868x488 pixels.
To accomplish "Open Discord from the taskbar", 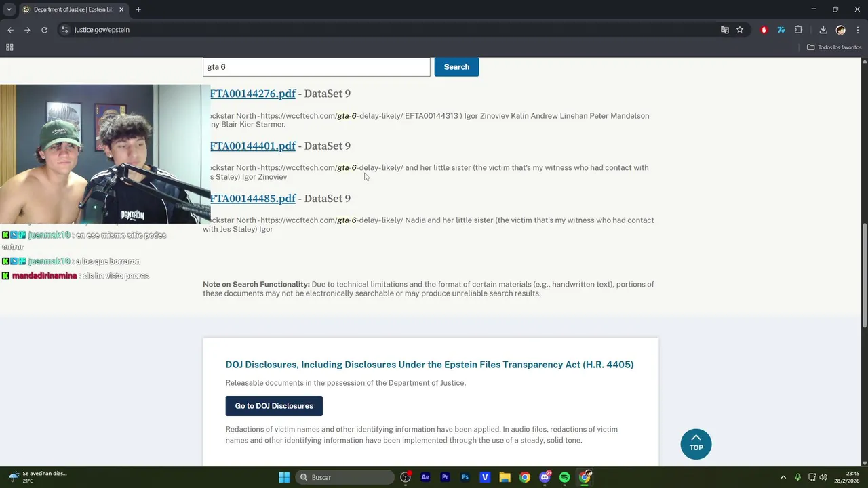I will pos(545,477).
